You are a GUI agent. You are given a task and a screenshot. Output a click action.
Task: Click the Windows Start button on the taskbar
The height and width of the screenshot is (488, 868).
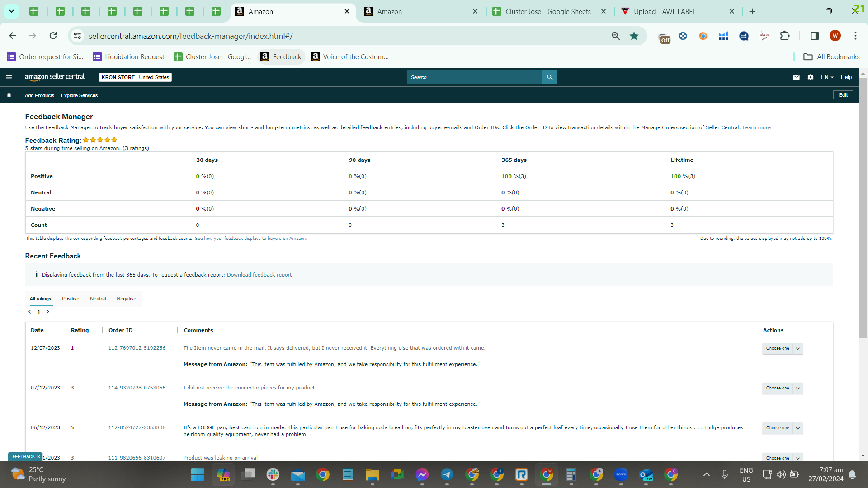tap(198, 474)
